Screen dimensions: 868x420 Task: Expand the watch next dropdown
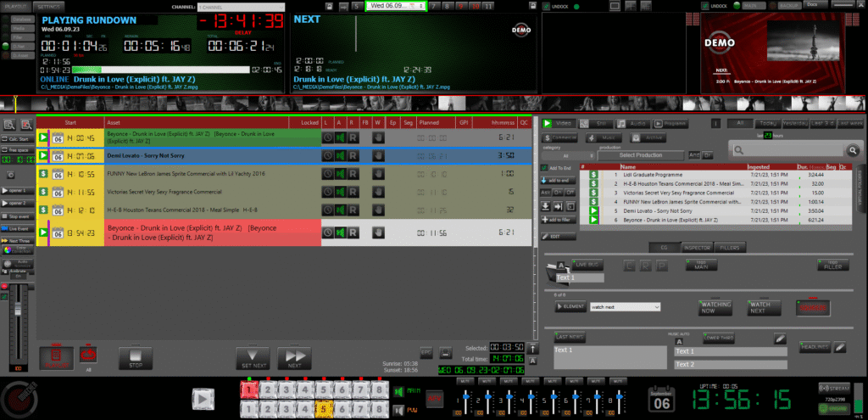tap(624, 307)
